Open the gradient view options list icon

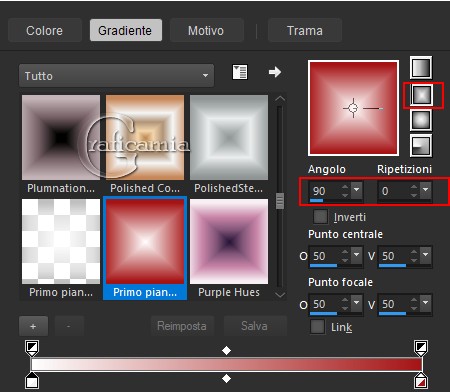click(x=240, y=72)
